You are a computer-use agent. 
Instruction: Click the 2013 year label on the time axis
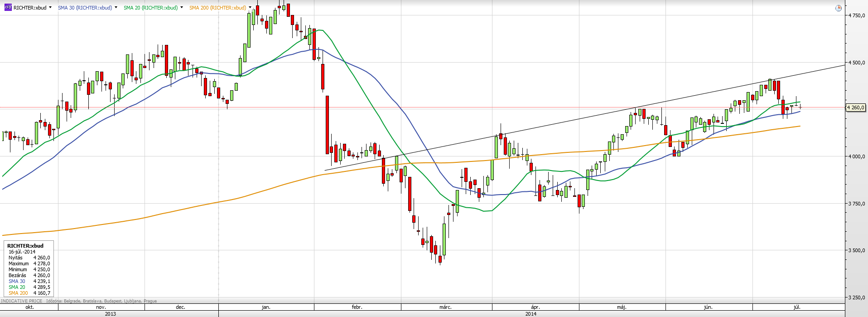coord(110,314)
